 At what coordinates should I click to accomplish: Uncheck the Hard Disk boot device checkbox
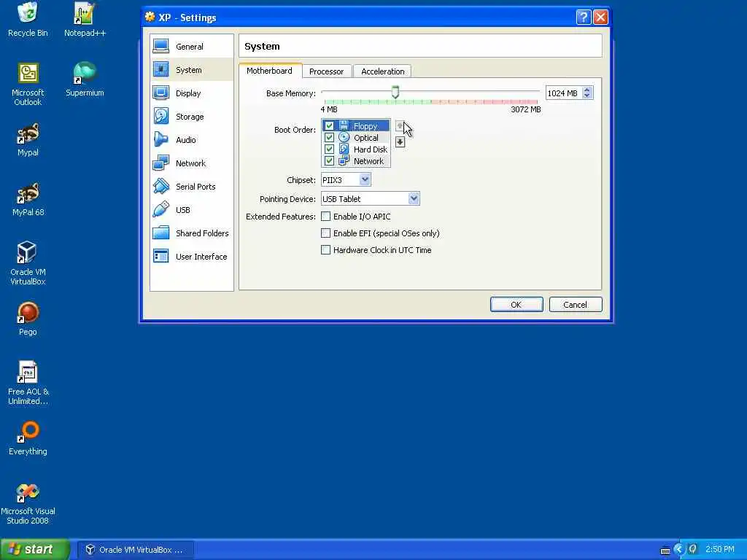[329, 149]
